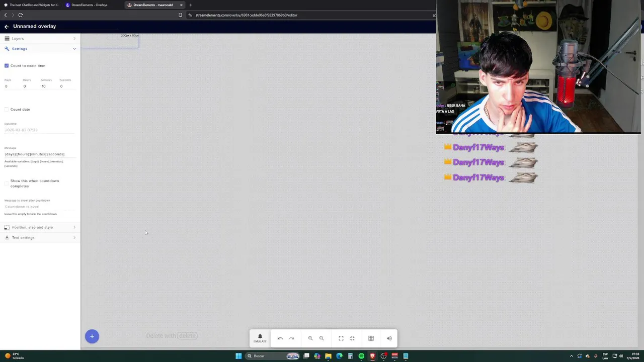
Task: Click the Hours value field
Action: tap(30, 86)
